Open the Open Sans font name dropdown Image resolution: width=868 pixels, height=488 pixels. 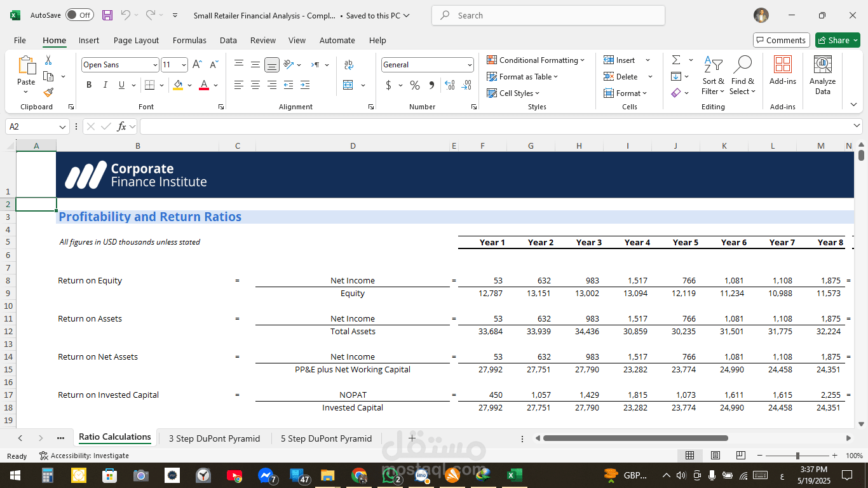click(155, 65)
